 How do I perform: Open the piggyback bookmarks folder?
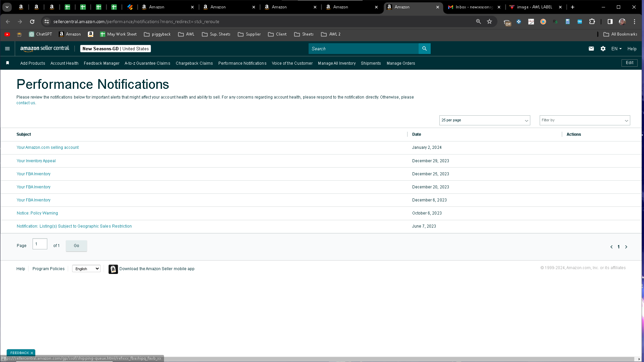(157, 34)
